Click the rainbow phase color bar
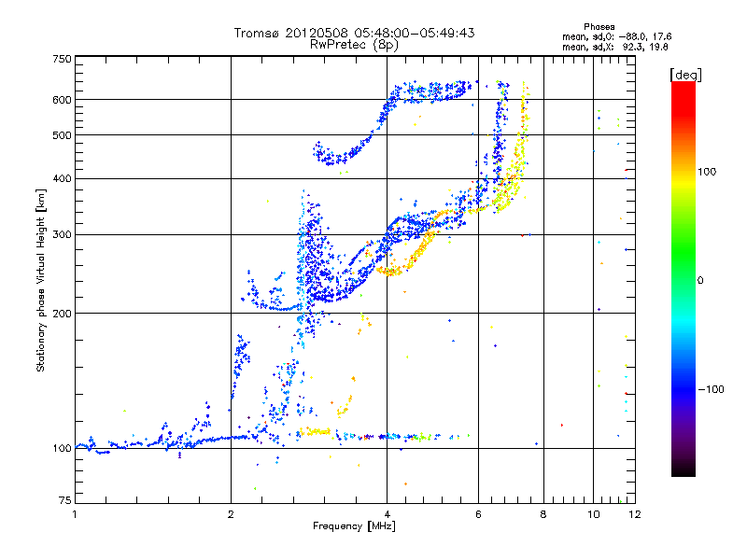Image resolution: width=747 pixels, height=560 pixels. 684,279
